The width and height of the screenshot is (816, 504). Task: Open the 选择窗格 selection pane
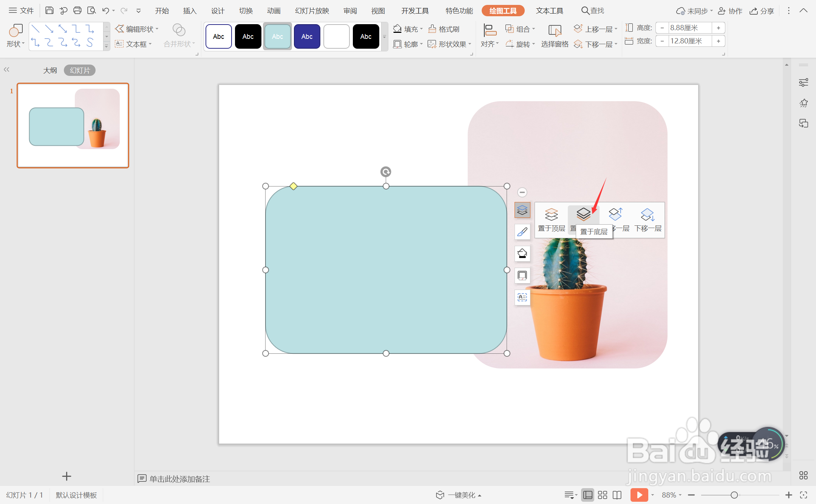[554, 36]
